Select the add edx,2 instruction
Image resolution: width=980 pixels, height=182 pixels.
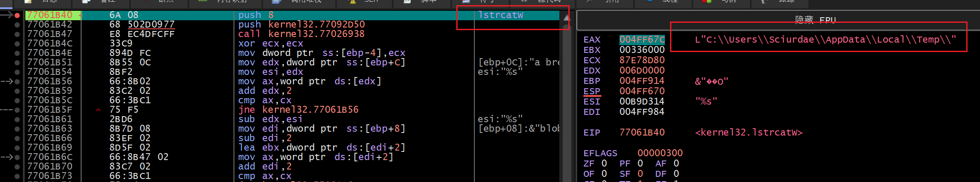[x=265, y=91]
